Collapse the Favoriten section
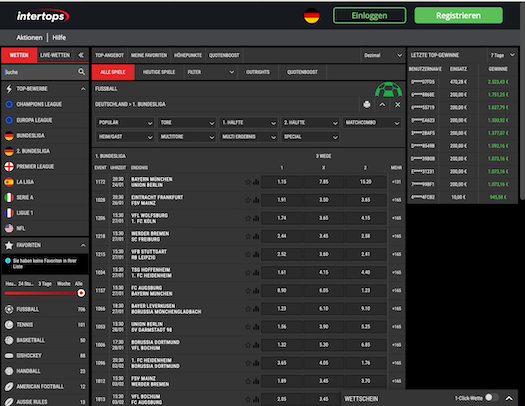 83,245
